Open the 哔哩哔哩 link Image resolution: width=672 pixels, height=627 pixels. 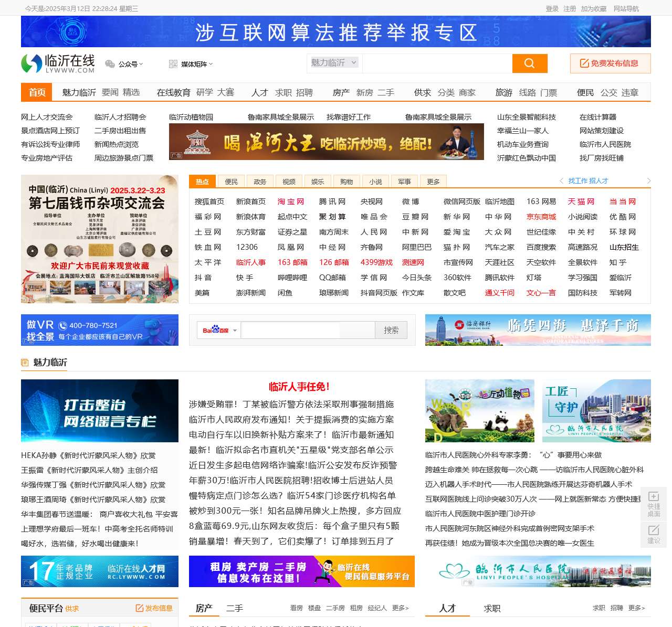[292, 278]
